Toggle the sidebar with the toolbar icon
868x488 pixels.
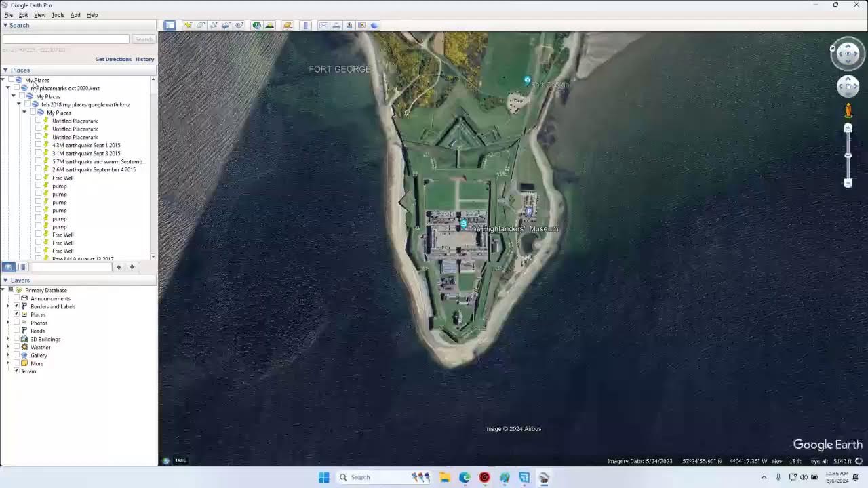[x=170, y=26]
